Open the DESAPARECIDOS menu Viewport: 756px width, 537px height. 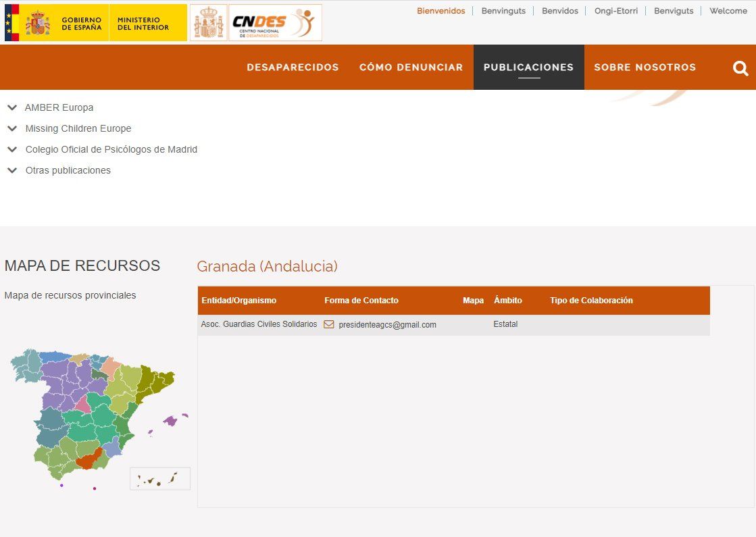point(293,68)
